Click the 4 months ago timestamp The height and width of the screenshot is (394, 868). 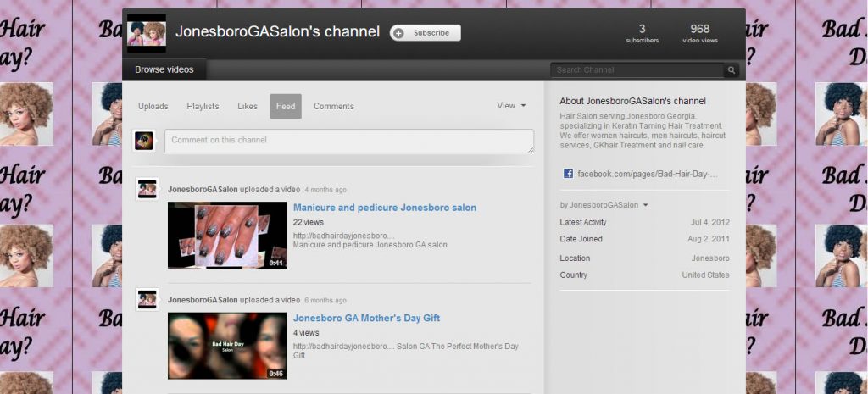(x=325, y=190)
